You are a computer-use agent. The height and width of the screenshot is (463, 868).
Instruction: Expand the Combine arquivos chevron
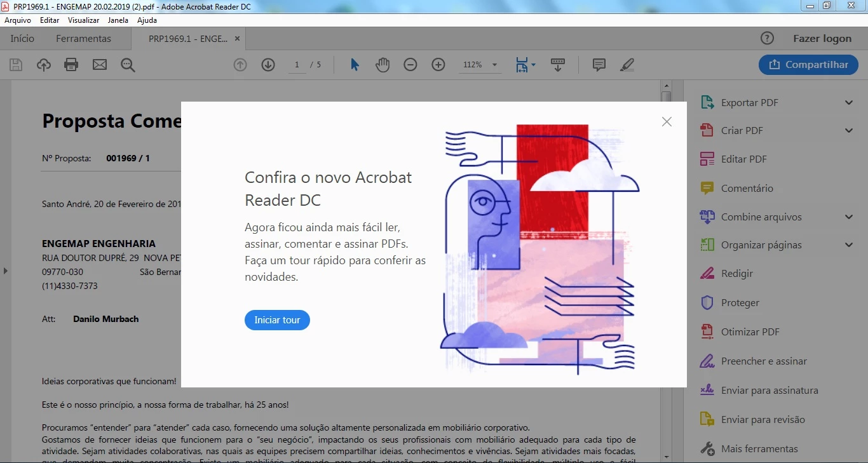point(849,217)
